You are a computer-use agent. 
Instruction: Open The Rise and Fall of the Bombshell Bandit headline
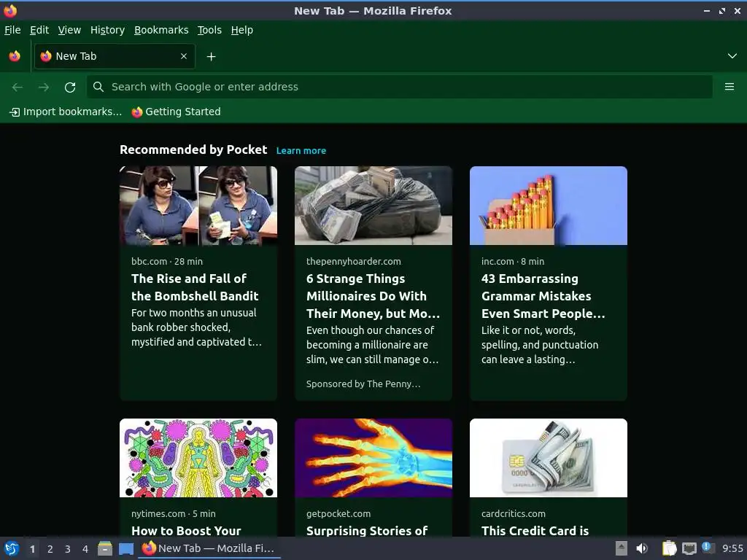click(195, 287)
